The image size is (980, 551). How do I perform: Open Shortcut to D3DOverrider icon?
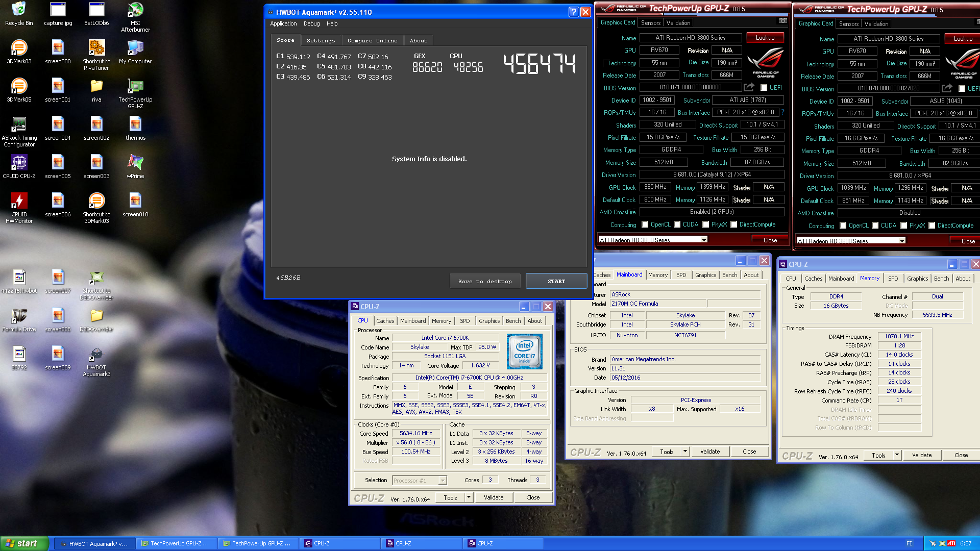[x=96, y=285]
